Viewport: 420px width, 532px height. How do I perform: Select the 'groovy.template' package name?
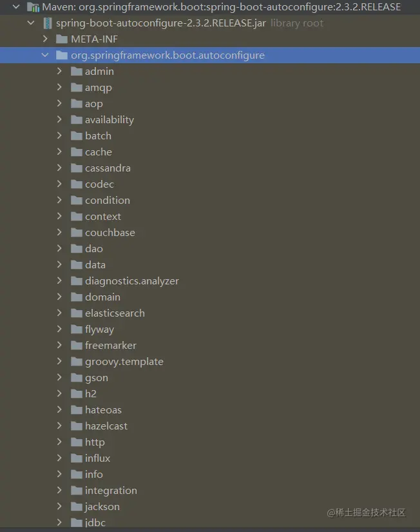[x=124, y=362]
